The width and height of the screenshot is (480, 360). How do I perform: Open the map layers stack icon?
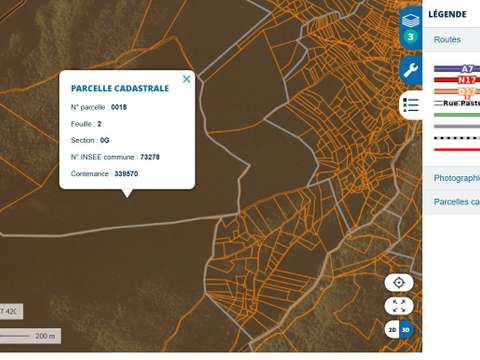coord(410,20)
